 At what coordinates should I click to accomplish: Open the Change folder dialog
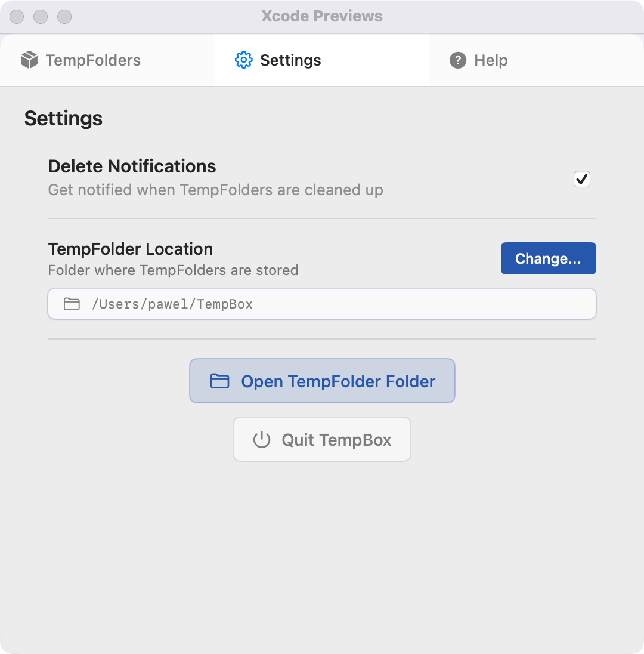pos(548,258)
